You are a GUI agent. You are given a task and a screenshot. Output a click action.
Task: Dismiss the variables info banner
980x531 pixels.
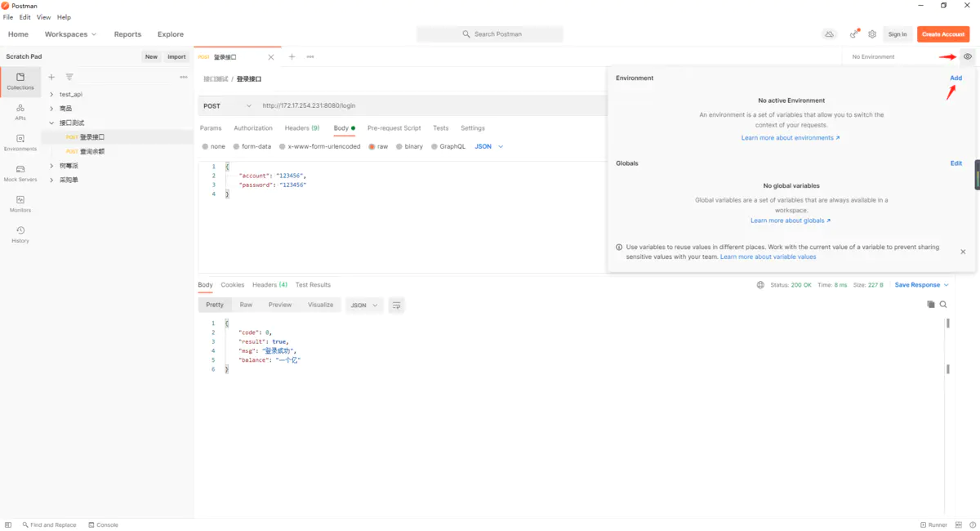pos(963,252)
